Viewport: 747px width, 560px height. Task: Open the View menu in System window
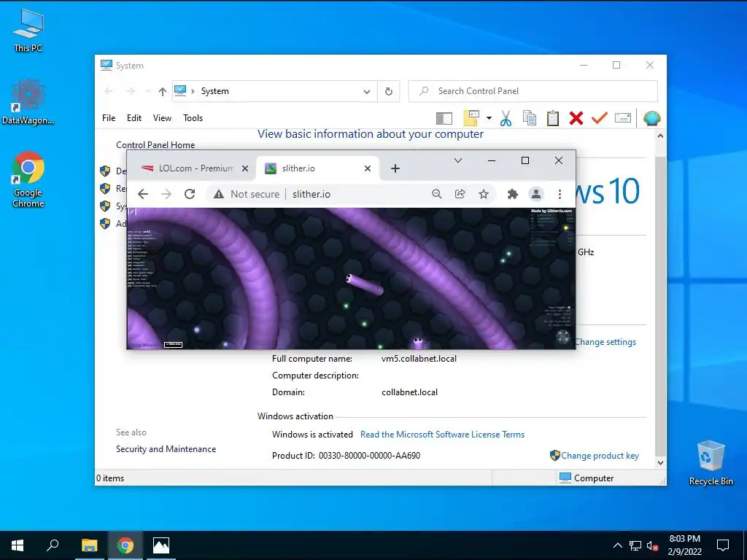pyautogui.click(x=162, y=117)
